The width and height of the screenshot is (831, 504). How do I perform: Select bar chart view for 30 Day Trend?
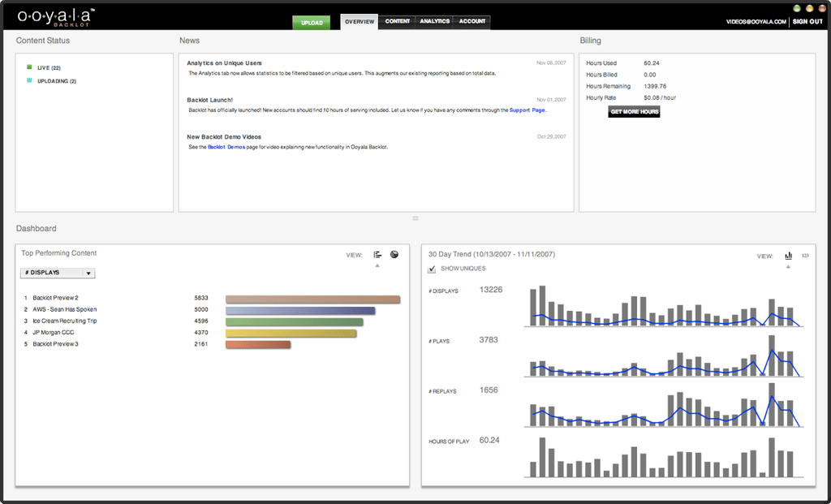tap(789, 256)
